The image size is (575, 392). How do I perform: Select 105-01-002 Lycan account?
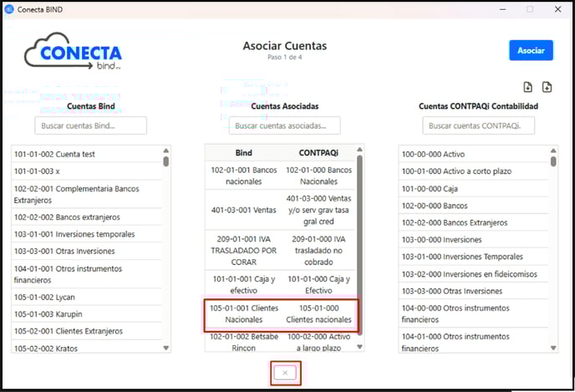pyautogui.click(x=87, y=297)
